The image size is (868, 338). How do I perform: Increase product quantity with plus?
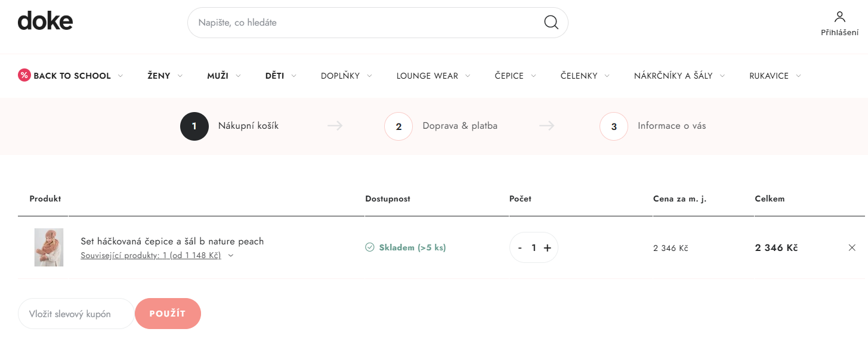(x=548, y=248)
